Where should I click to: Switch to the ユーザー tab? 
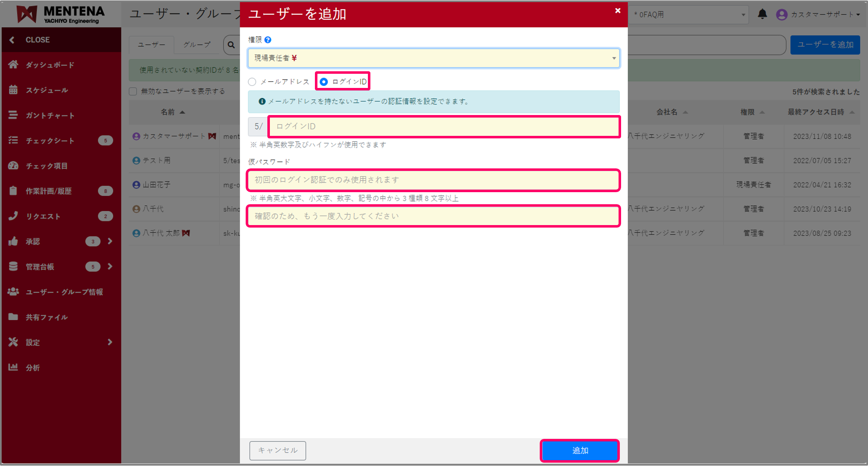point(151,45)
